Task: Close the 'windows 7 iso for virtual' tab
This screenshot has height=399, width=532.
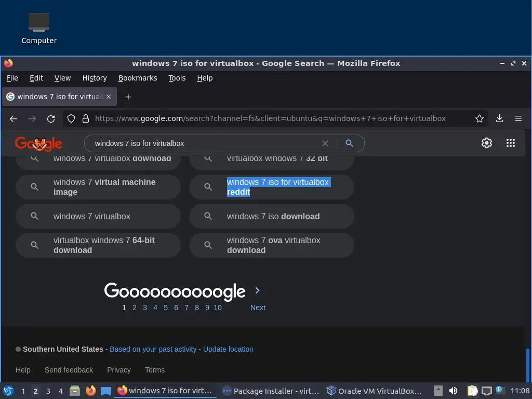Action: click(x=109, y=97)
